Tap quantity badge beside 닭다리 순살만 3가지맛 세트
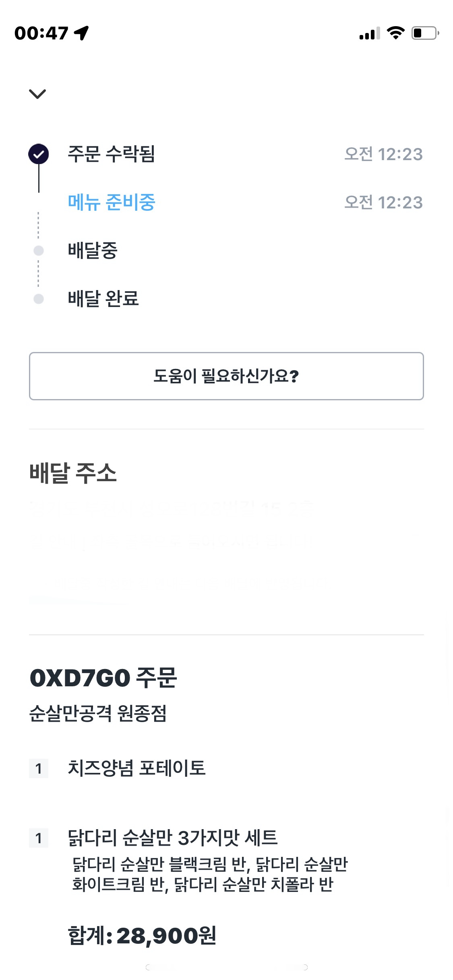 [39, 838]
